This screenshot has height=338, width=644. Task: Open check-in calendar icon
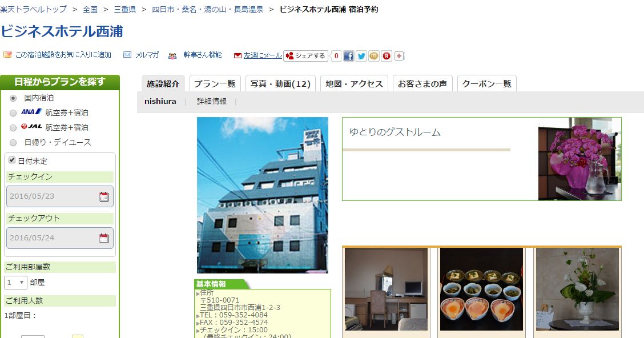click(104, 196)
